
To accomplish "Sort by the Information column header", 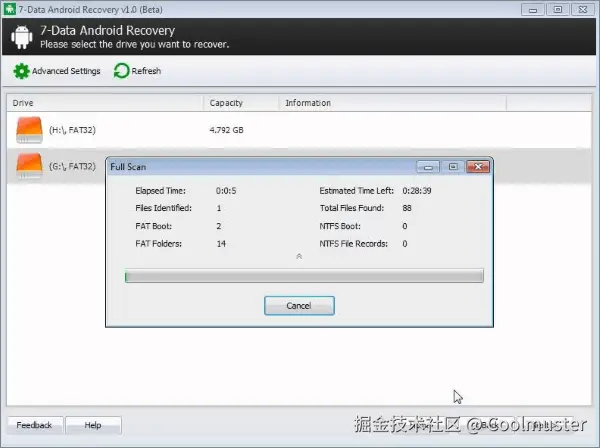I will (393, 103).
